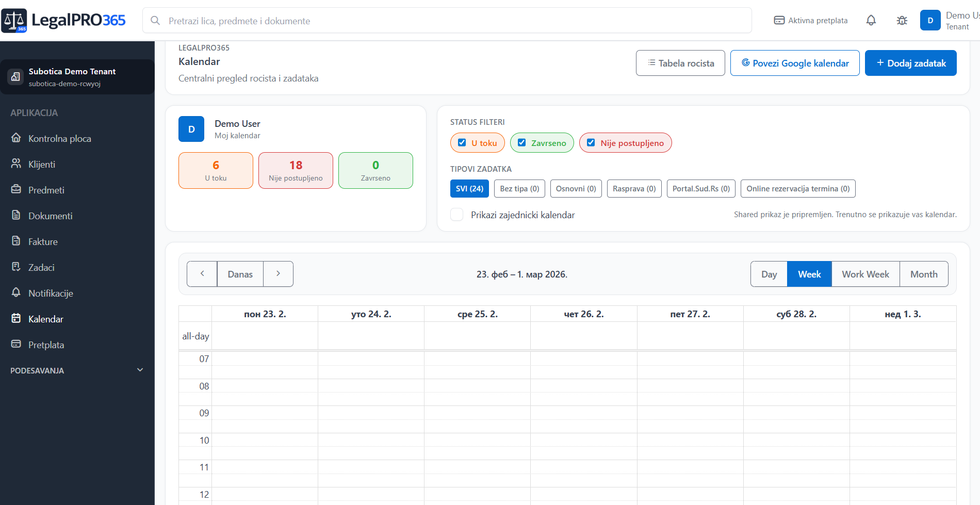
Task: Click the LegalPRO365 scales logo
Action: (x=14, y=21)
